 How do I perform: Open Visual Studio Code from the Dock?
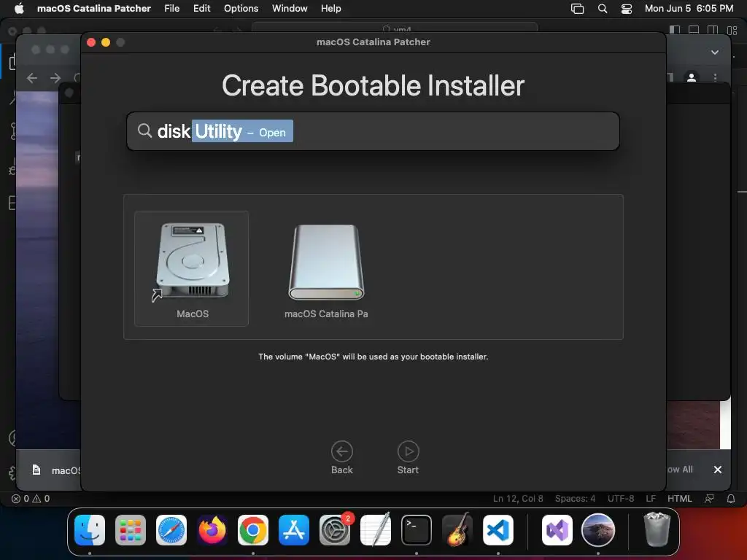pos(498,530)
